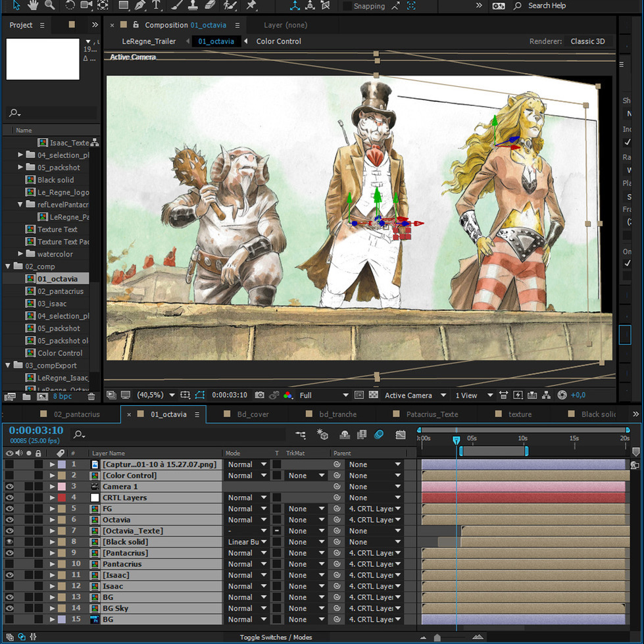The image size is (644, 644).
Task: Switch to the 02_pantacrius timeline tab
Action: pyautogui.click(x=77, y=414)
